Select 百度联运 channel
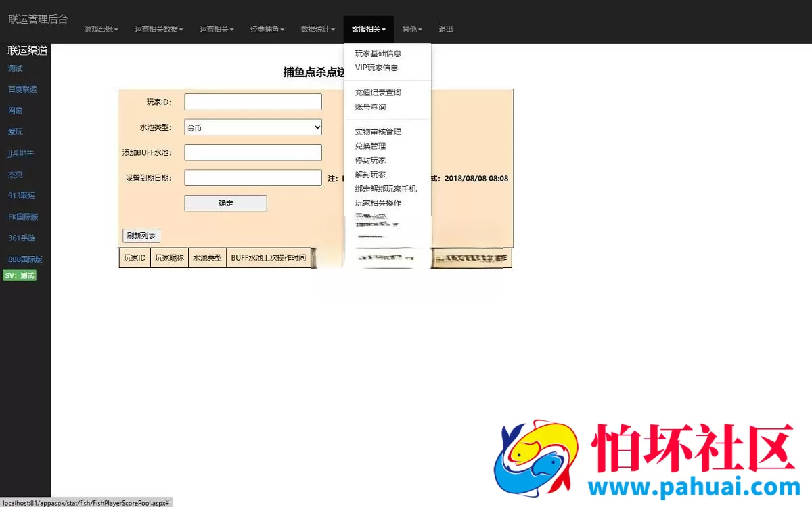 [22, 89]
